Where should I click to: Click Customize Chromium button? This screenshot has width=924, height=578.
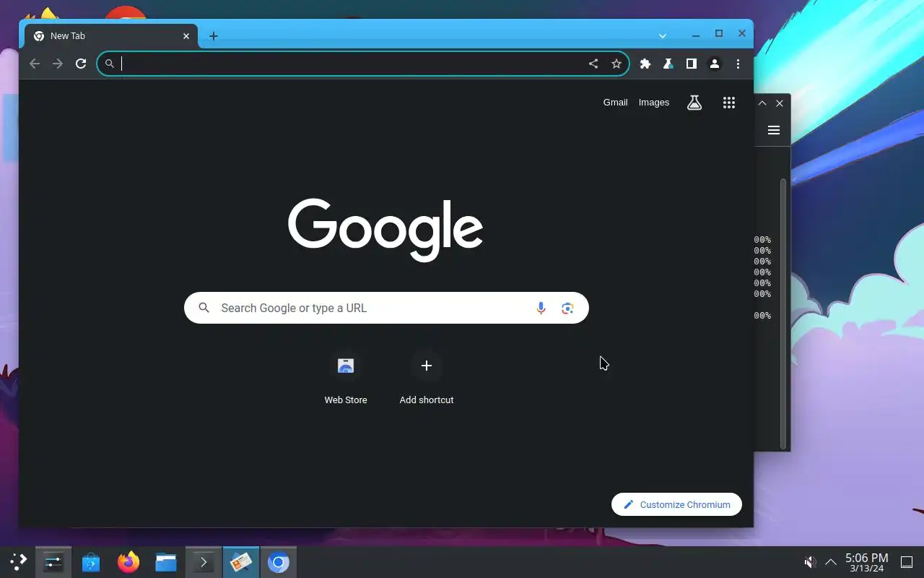(x=676, y=504)
